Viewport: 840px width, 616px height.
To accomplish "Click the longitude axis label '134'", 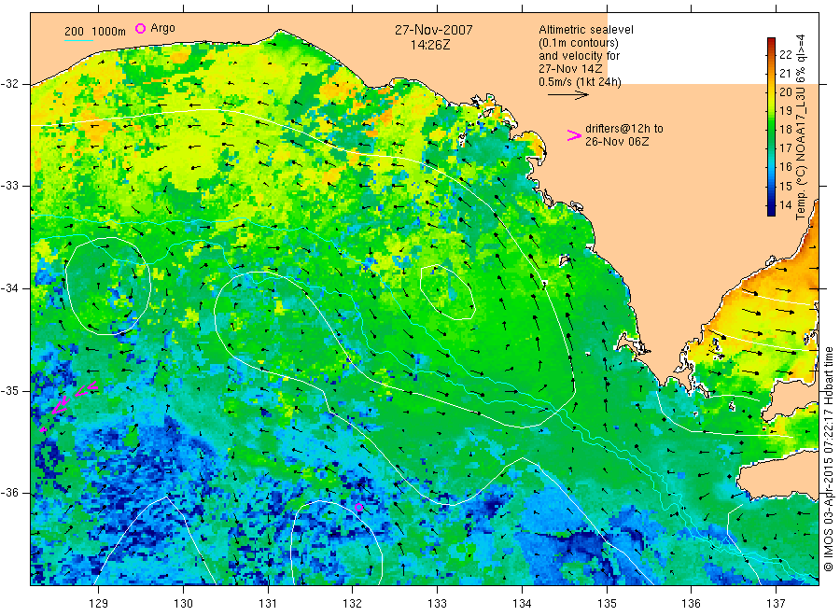I will 522,604.
